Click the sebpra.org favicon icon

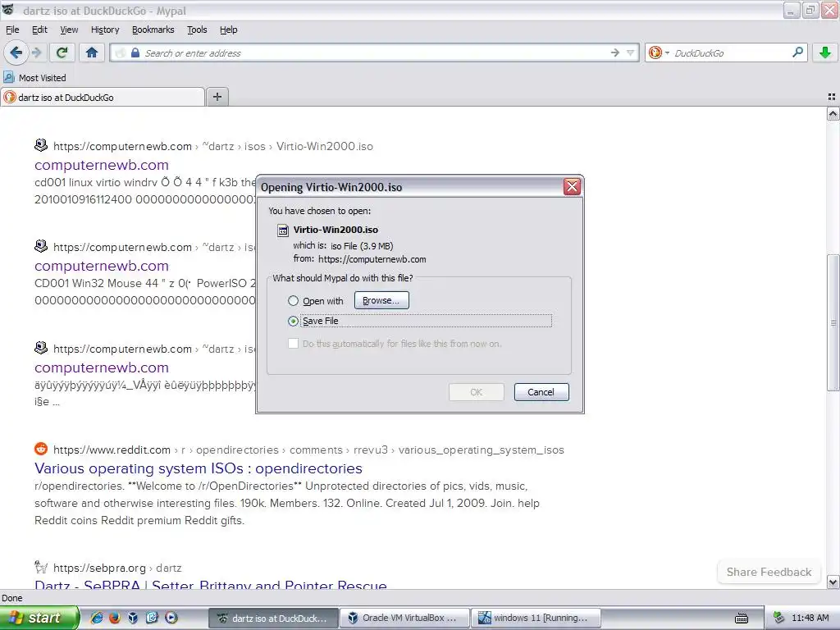[x=41, y=567]
